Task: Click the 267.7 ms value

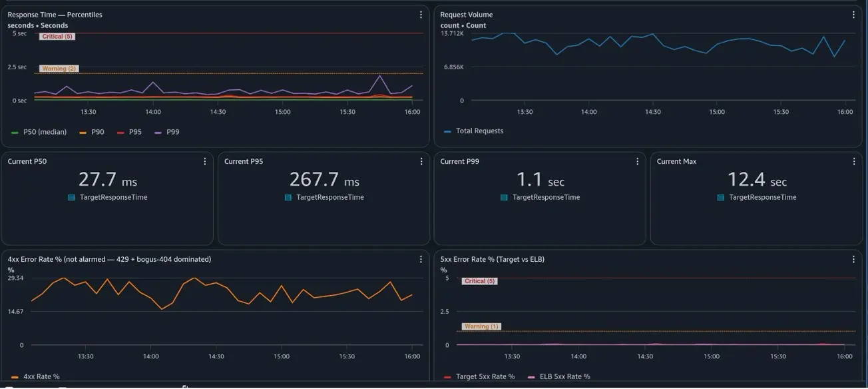Action: pyautogui.click(x=324, y=180)
